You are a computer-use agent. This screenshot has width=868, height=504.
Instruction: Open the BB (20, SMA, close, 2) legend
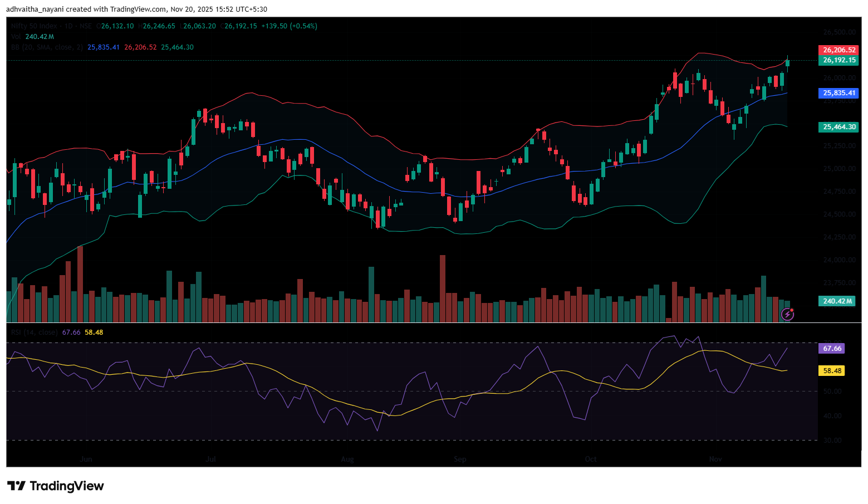coord(47,47)
